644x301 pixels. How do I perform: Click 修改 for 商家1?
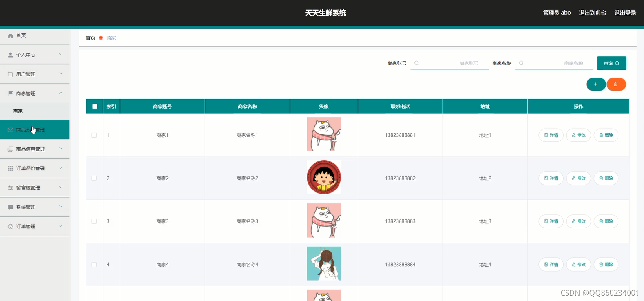pyautogui.click(x=578, y=135)
